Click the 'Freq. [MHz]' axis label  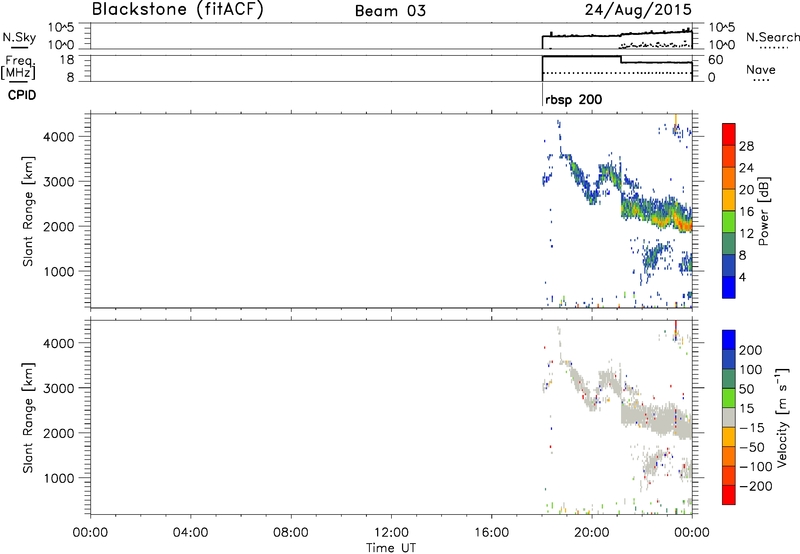pyautogui.click(x=18, y=68)
